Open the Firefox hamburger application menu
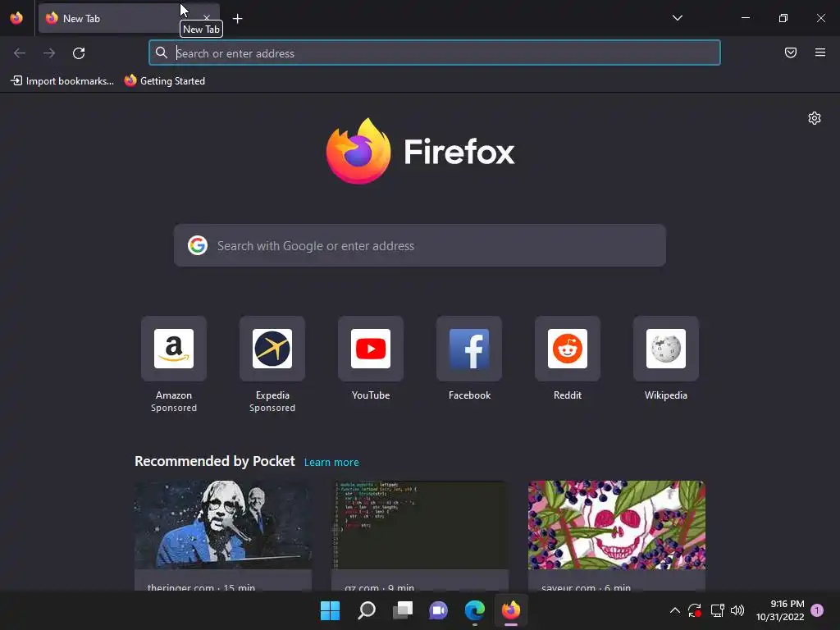Image resolution: width=840 pixels, height=630 pixels. (819, 52)
